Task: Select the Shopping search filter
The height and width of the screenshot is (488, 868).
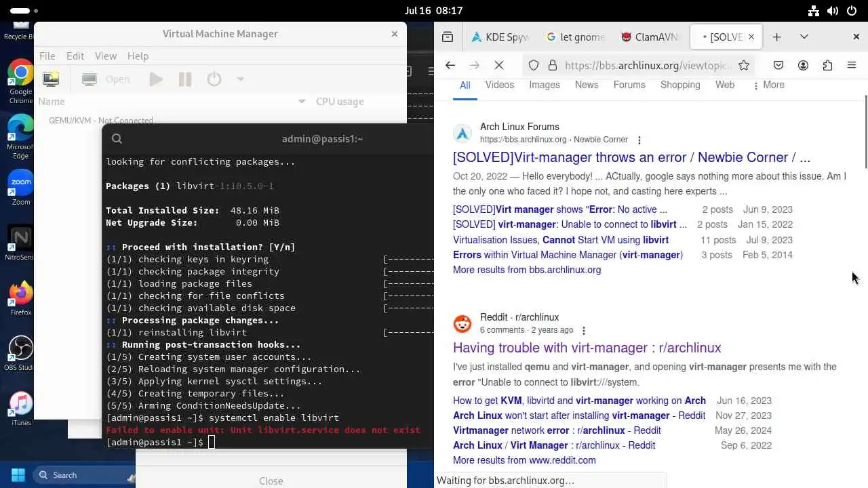Action: click(680, 85)
